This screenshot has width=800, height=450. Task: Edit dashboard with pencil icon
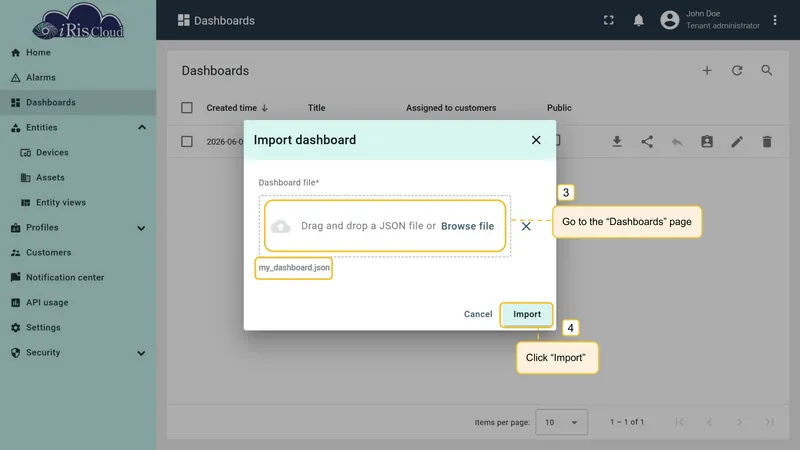click(x=737, y=141)
